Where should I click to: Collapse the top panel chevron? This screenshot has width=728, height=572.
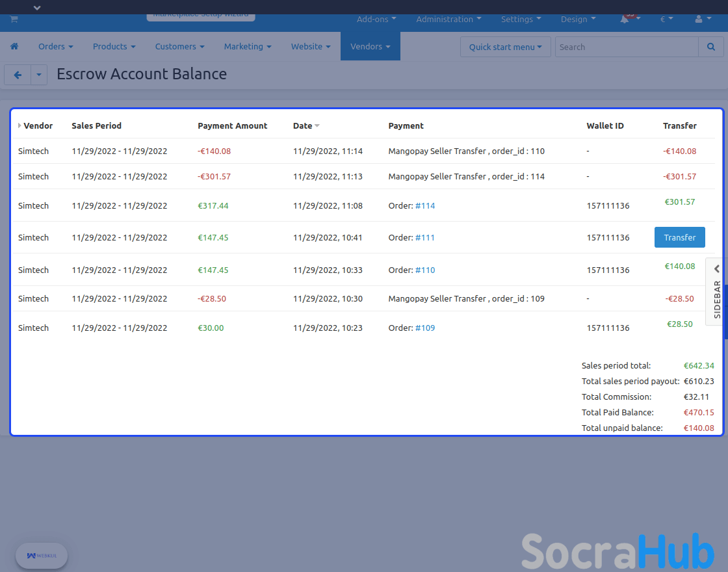[37, 7]
